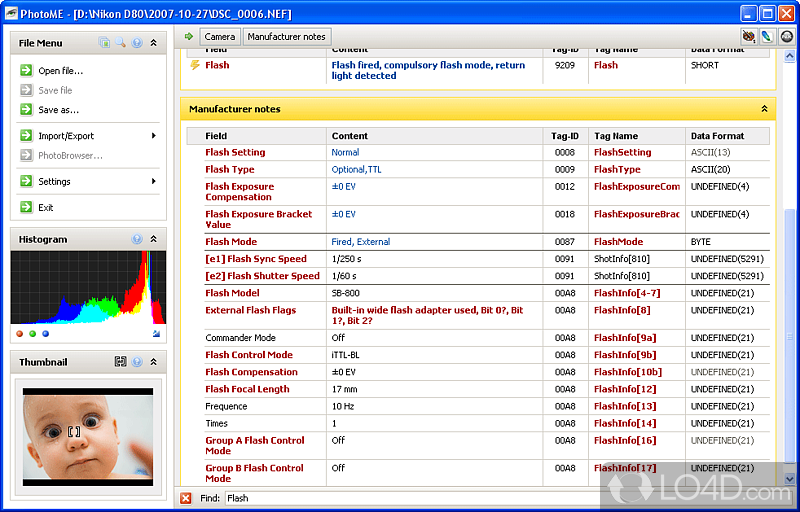Select the [e1] Flash Sync Speed field
Viewport: 800px width, 512px height.
click(x=256, y=259)
